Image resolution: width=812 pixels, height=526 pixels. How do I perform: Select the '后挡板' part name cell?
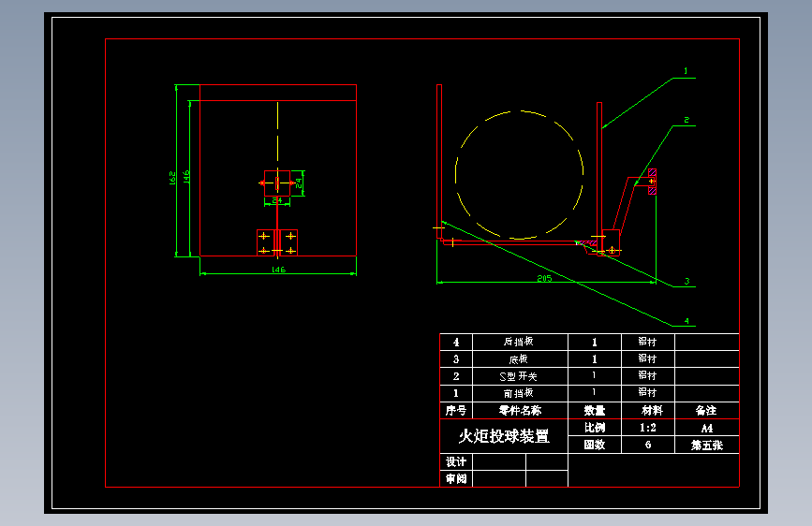(520, 342)
